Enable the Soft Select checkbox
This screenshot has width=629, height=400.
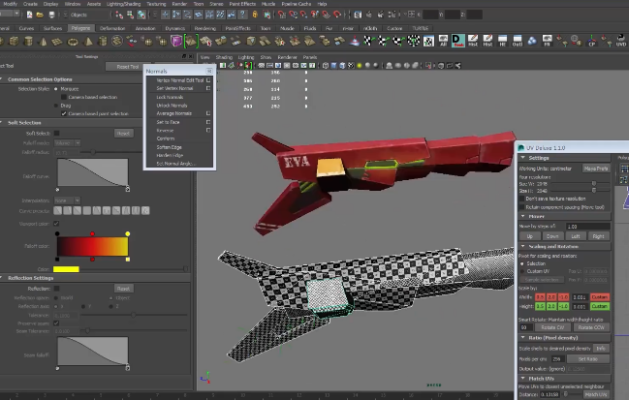tap(57, 133)
